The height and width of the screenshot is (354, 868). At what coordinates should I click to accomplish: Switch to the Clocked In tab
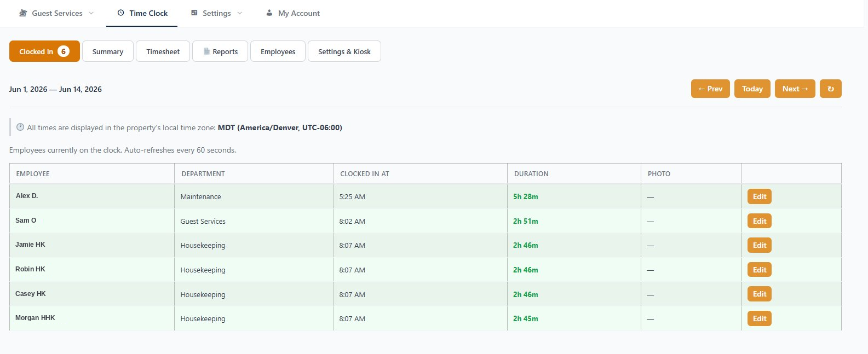click(44, 51)
